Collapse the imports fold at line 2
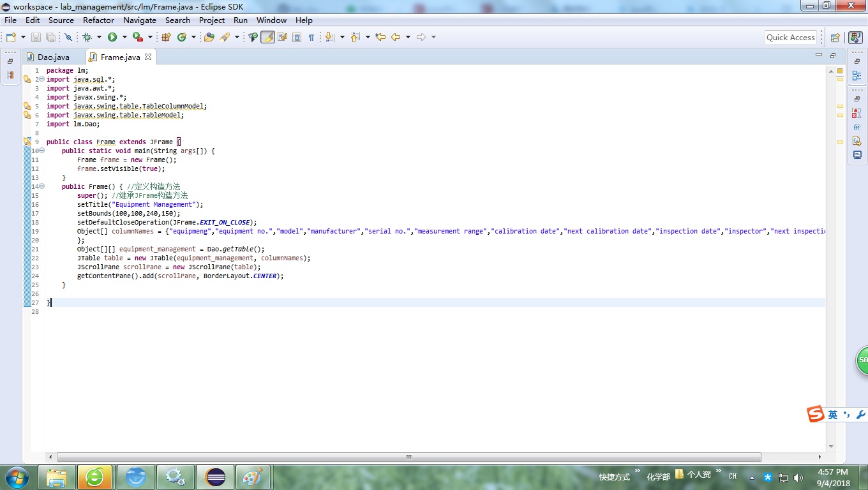This screenshot has height=490, width=868. pyautogui.click(x=42, y=79)
